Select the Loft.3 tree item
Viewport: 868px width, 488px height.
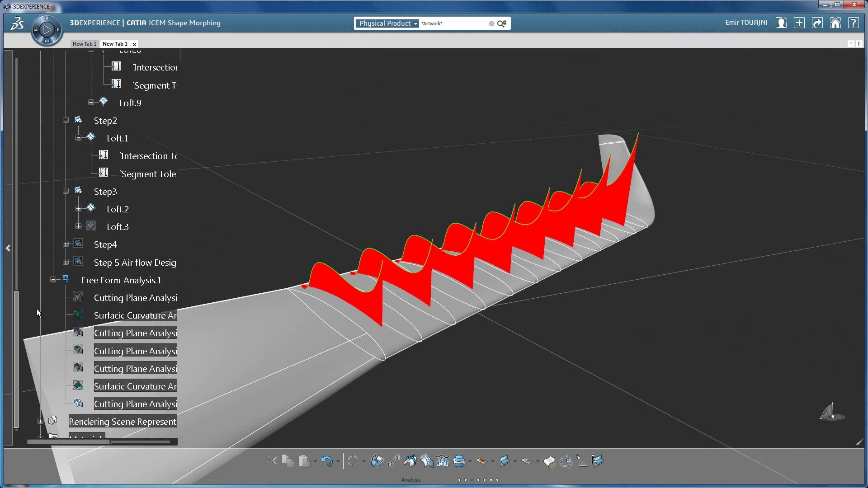(x=118, y=227)
